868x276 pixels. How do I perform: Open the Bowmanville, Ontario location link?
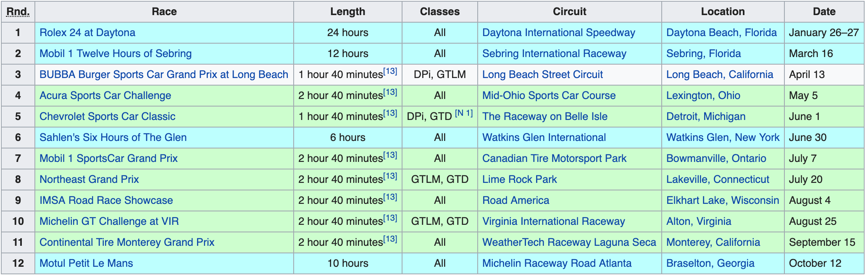point(716,159)
